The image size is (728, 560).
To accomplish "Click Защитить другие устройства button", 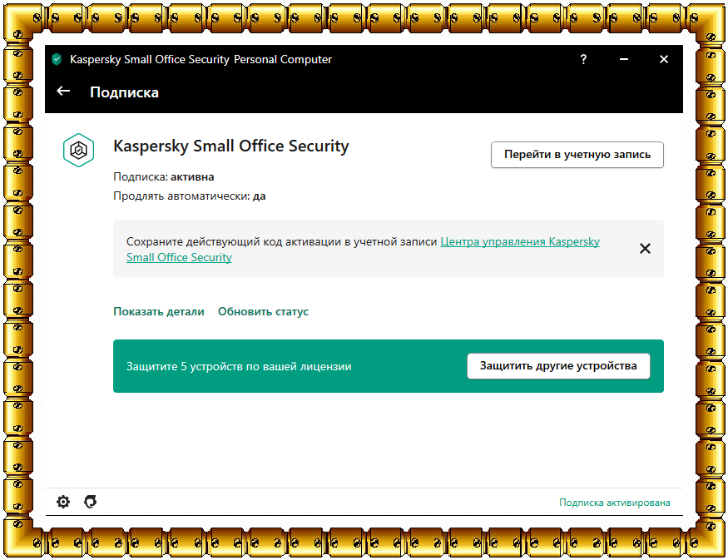I will pos(558,366).
